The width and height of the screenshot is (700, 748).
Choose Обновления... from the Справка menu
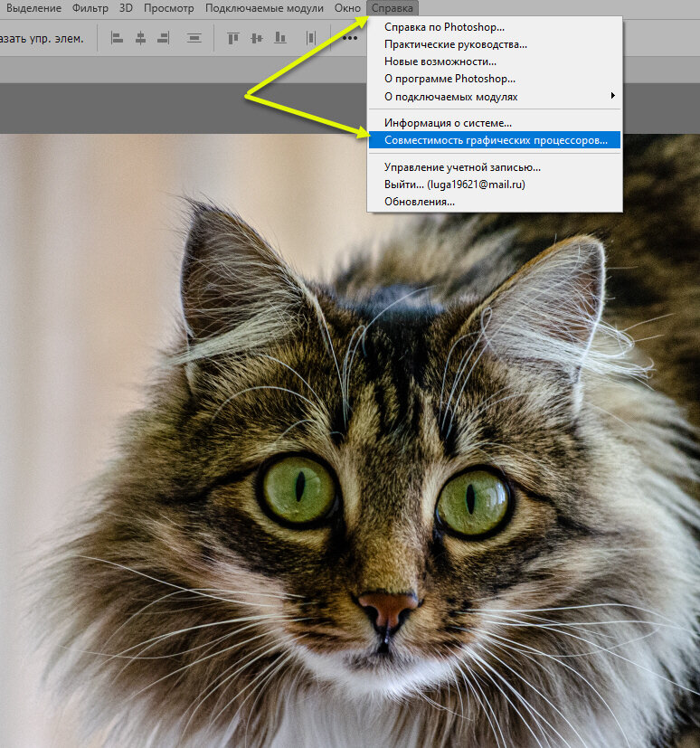click(495, 202)
